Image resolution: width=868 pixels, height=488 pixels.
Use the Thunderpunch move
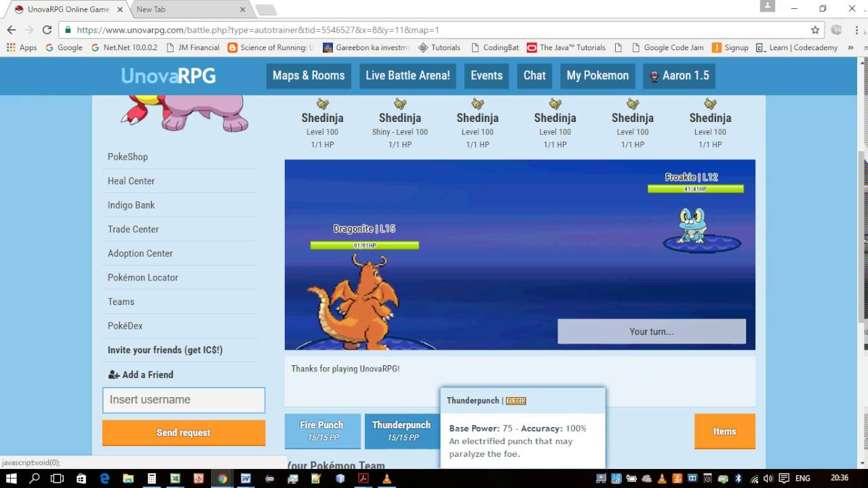401,431
